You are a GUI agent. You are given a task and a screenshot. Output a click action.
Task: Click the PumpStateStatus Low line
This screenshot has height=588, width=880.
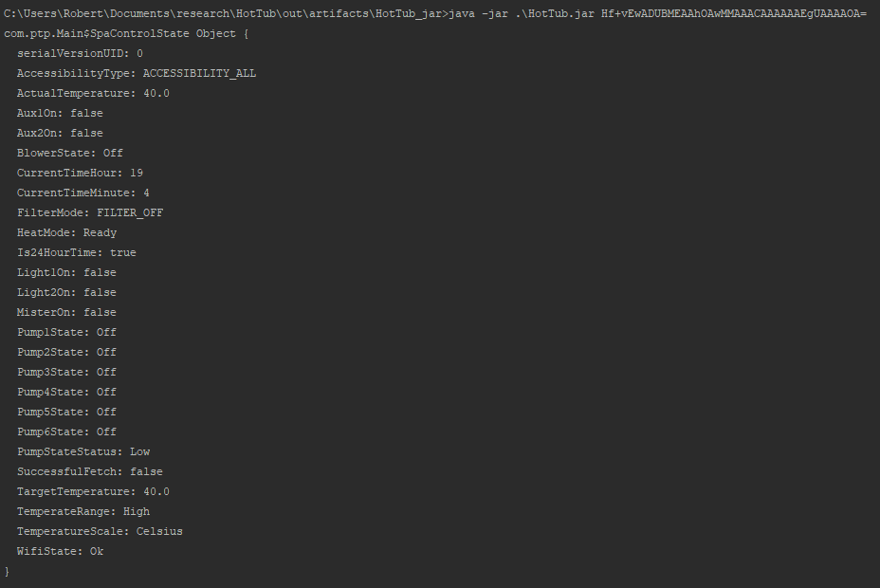tap(83, 451)
